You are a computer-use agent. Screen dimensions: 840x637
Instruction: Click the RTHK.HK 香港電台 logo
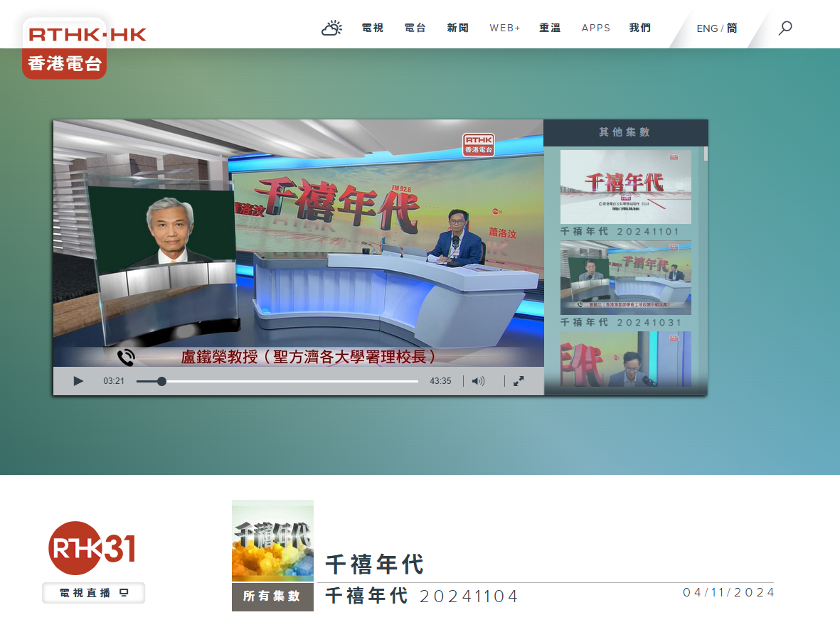[x=85, y=49]
